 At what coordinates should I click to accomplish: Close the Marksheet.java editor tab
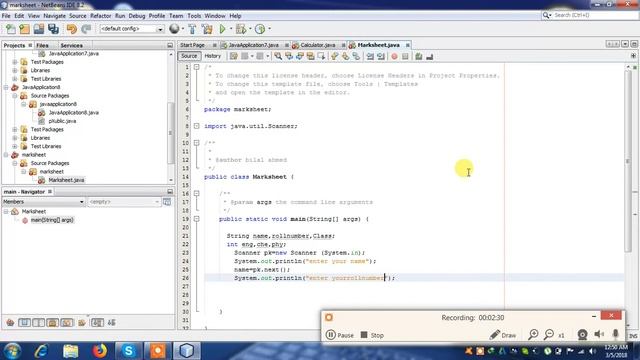407,45
